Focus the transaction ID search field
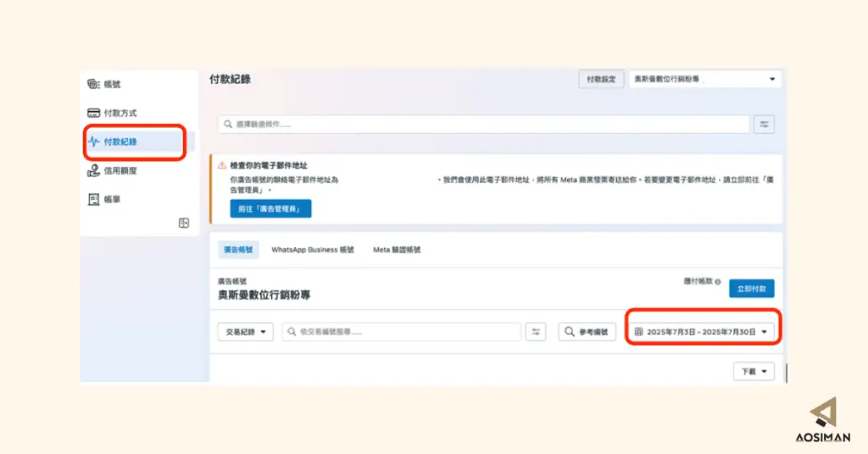The height and width of the screenshot is (454, 868). click(401, 332)
